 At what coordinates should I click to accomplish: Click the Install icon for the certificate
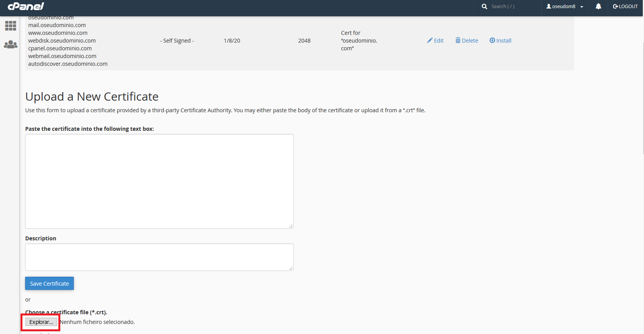click(492, 41)
